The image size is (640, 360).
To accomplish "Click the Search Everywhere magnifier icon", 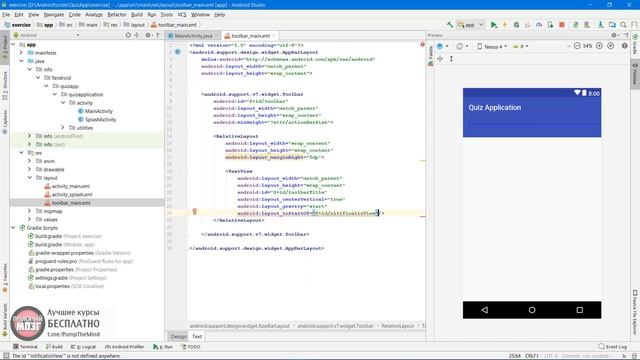I will [x=623, y=25].
